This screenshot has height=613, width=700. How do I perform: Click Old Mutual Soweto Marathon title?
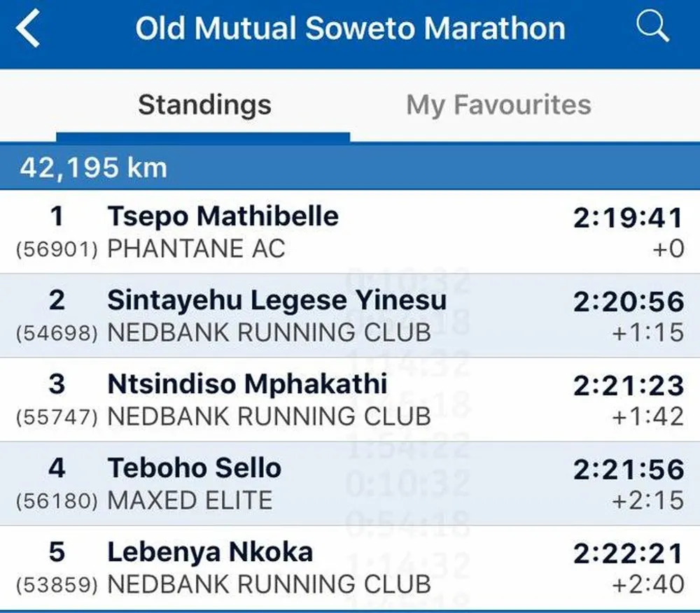point(351,28)
